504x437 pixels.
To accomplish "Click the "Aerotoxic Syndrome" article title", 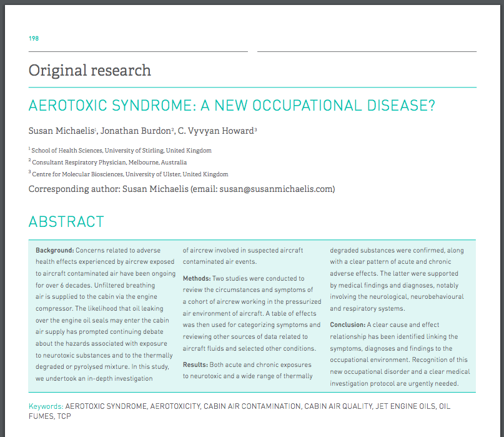I will point(232,106).
